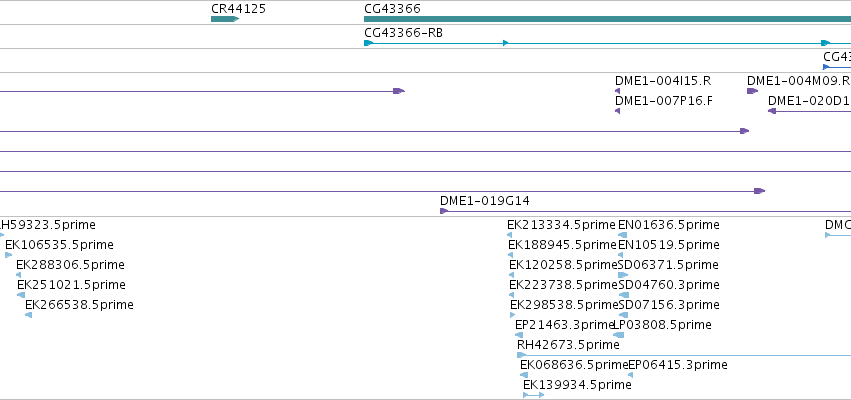This screenshot has width=851, height=400.
Task: Click the purple glyph below DME1-004M09.R
Action: [x=752, y=91]
